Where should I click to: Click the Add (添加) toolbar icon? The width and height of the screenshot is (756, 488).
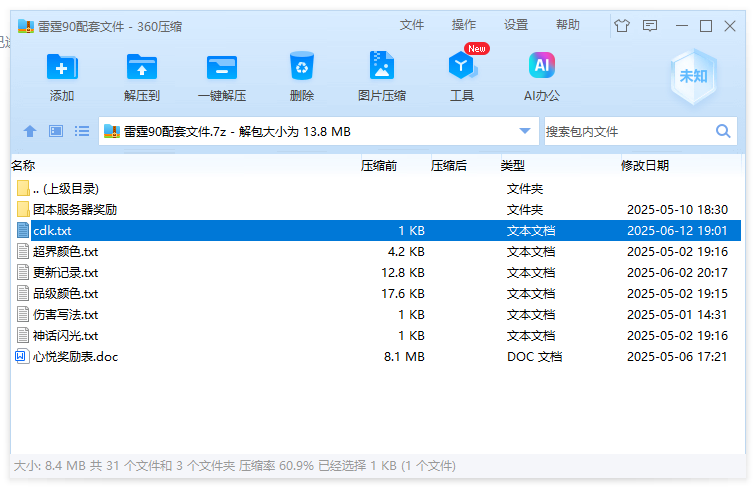click(62, 68)
